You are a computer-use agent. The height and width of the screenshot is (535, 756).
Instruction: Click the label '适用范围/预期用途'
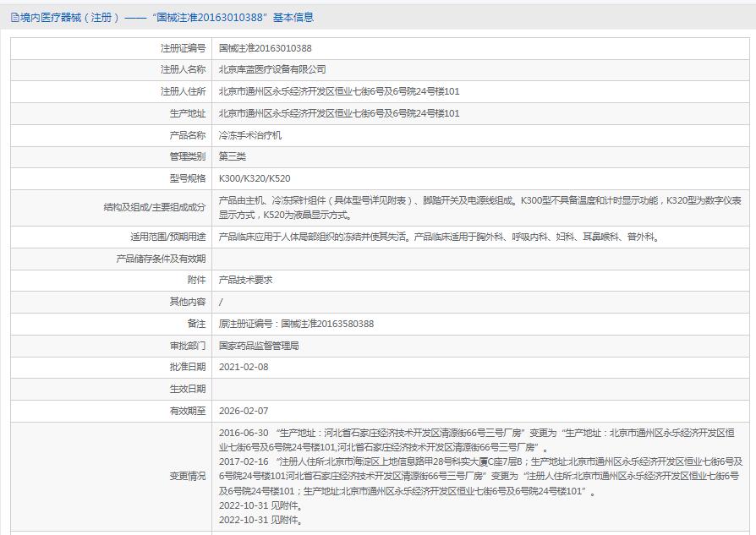pyautogui.click(x=167, y=237)
